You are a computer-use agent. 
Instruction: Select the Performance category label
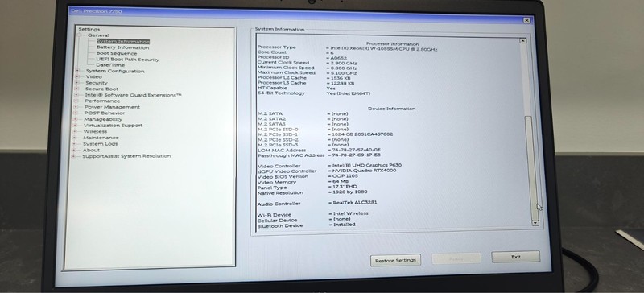click(x=102, y=101)
